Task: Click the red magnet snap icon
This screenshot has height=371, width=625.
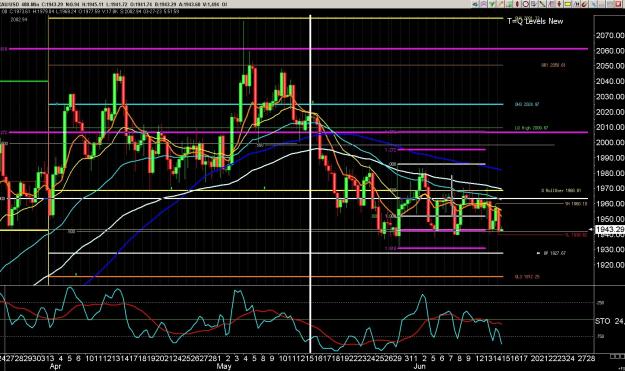Action: [x=584, y=4]
